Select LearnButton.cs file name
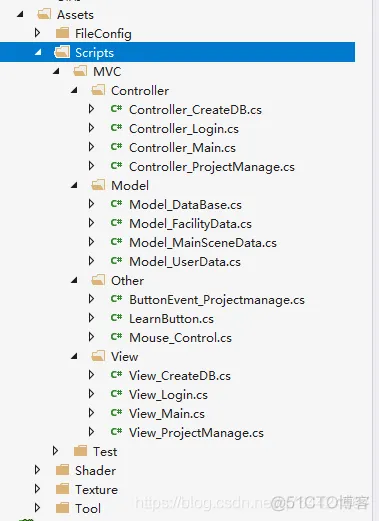 pos(171,319)
